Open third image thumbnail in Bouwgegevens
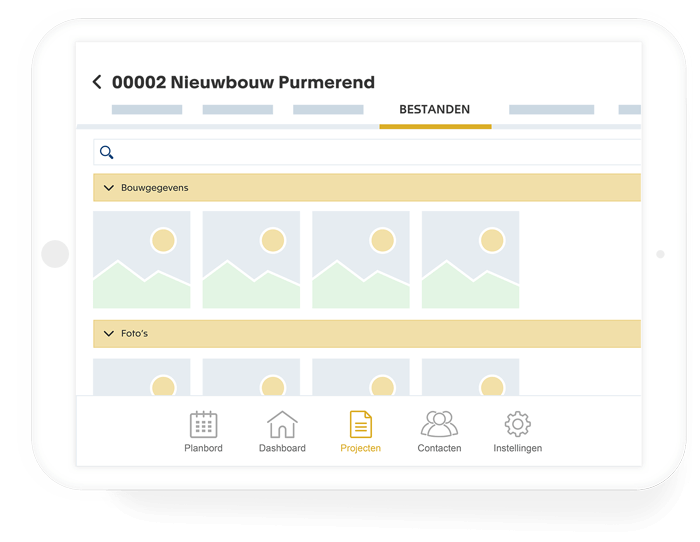Screen dimensions: 700x542 [x=361, y=259]
